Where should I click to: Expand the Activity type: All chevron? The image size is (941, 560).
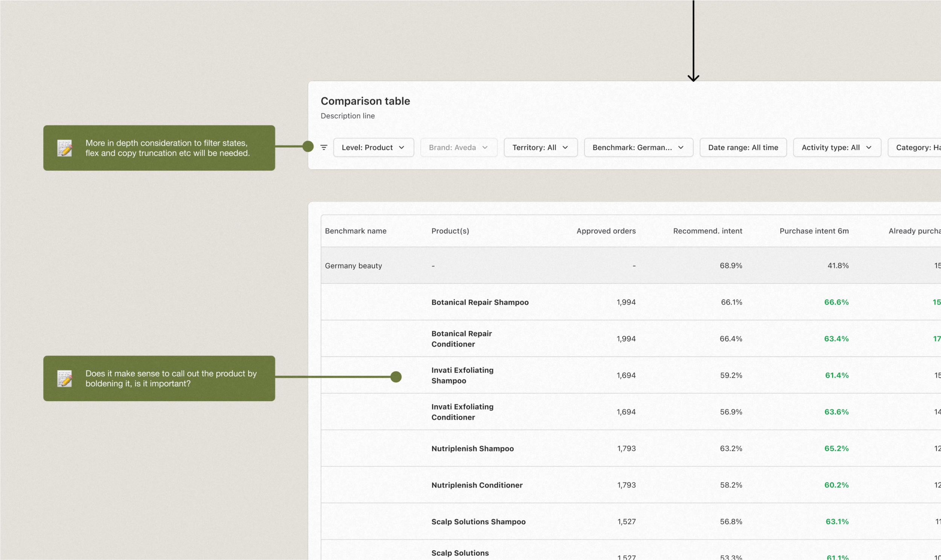868,147
